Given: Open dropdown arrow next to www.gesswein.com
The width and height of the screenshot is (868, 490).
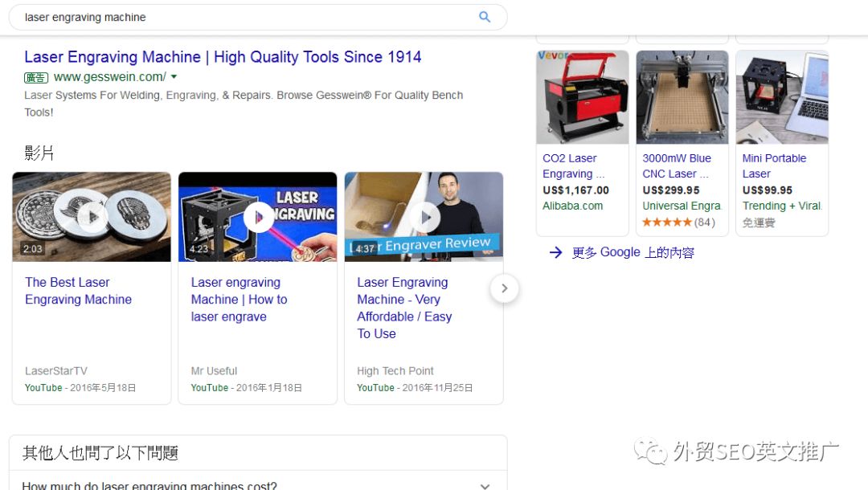Looking at the screenshot, I should [x=174, y=77].
